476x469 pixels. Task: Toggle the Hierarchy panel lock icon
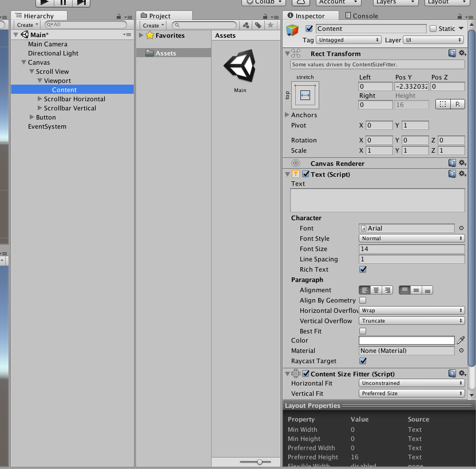click(x=118, y=17)
